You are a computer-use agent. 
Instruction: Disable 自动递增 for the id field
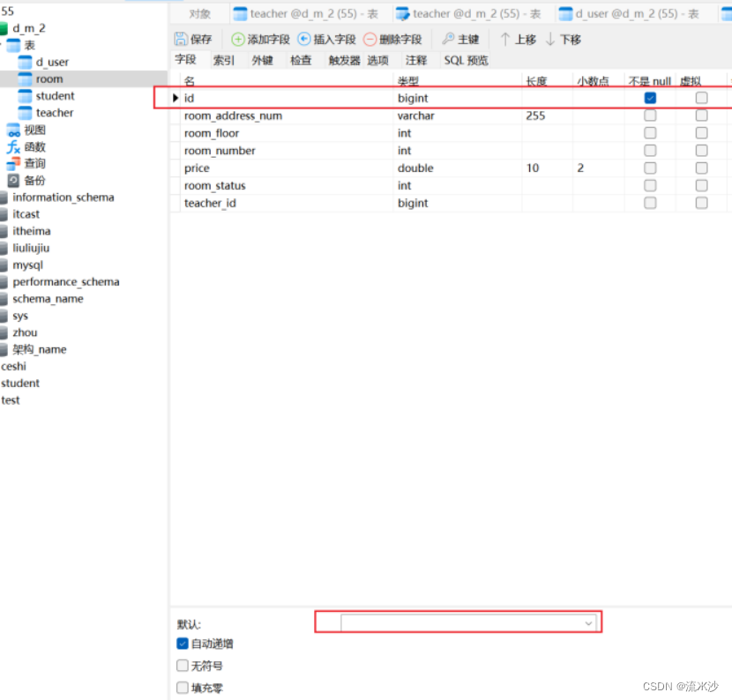coord(182,643)
